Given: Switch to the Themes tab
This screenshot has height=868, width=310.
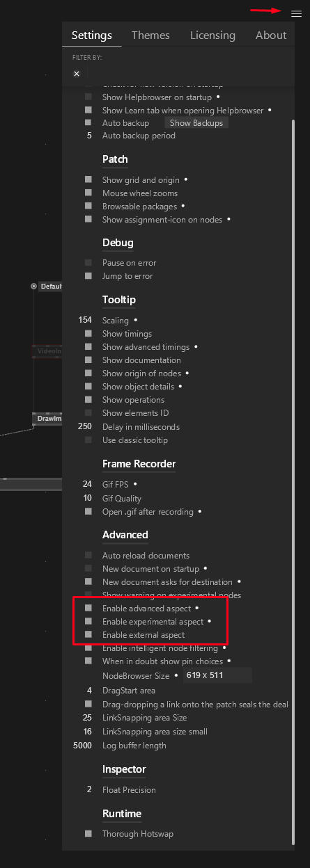Looking at the screenshot, I should (x=150, y=35).
